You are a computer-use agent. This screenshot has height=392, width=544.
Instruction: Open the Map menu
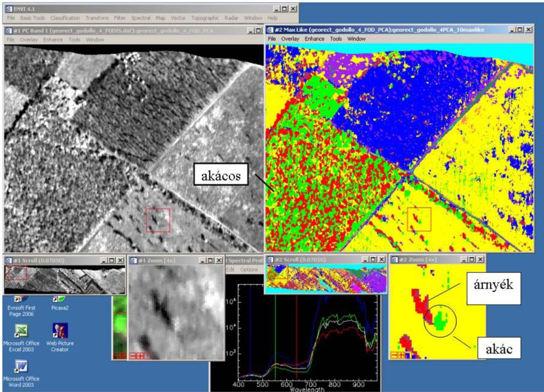click(161, 18)
